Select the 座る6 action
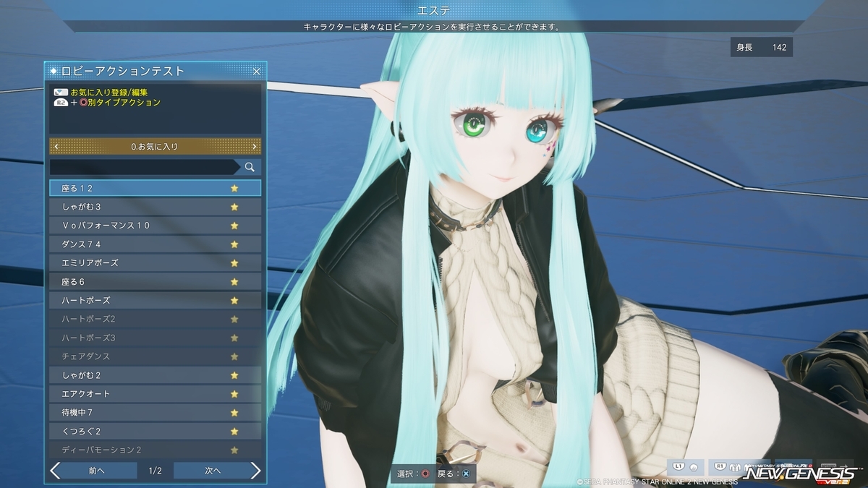 [155, 282]
